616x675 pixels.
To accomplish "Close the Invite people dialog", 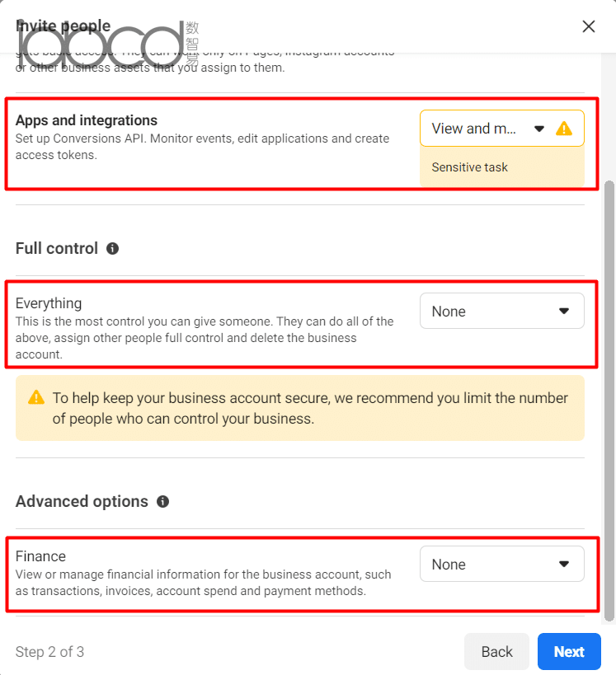I will coord(589,26).
